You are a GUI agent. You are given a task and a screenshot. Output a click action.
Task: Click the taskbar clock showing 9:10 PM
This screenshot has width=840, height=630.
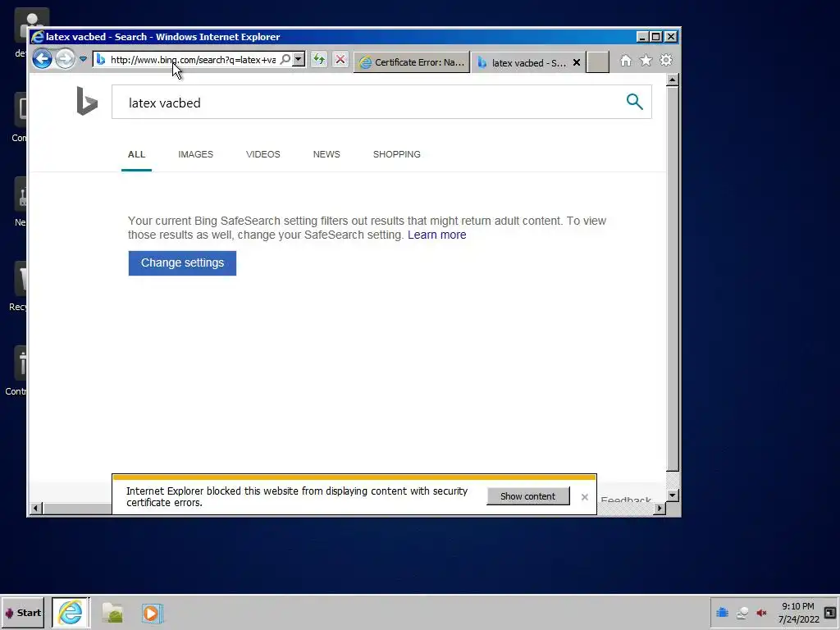(798, 613)
